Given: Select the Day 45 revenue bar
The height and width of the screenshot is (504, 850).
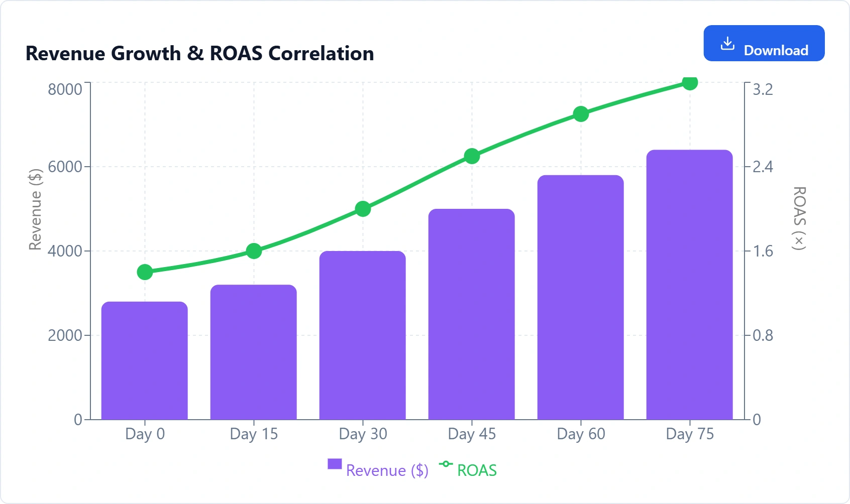Looking at the screenshot, I should [472, 314].
